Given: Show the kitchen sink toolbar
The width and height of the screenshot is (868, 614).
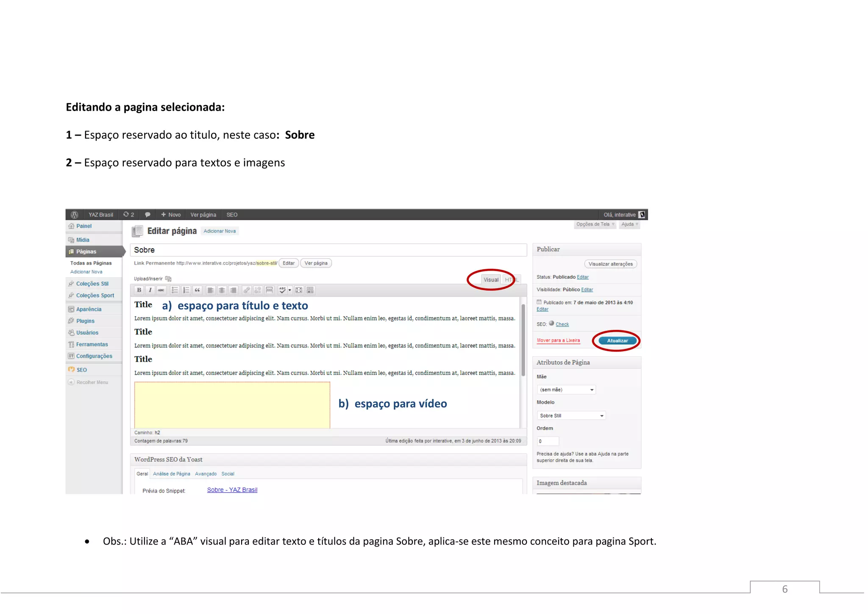Looking at the screenshot, I should tap(310, 290).
